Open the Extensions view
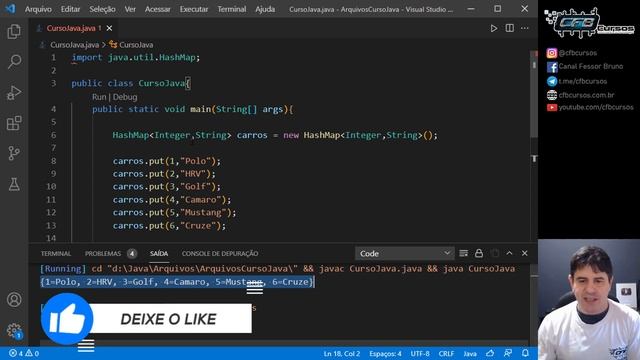The image size is (640, 360). 14,123
